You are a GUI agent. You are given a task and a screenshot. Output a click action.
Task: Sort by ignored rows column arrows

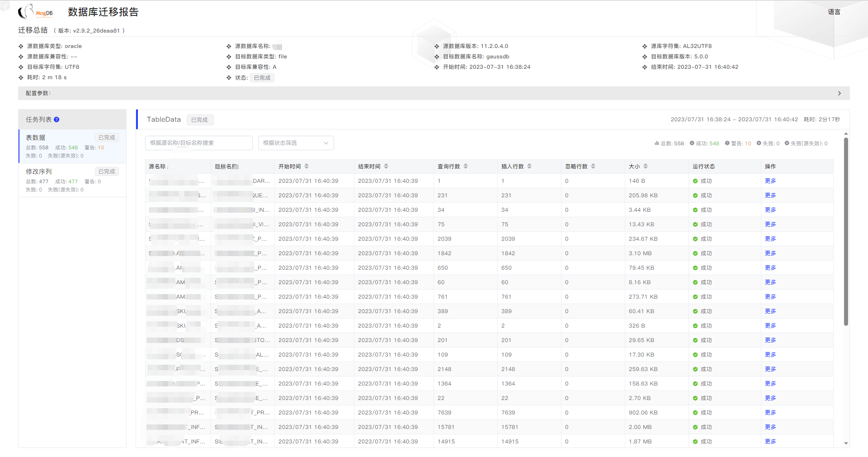point(593,167)
